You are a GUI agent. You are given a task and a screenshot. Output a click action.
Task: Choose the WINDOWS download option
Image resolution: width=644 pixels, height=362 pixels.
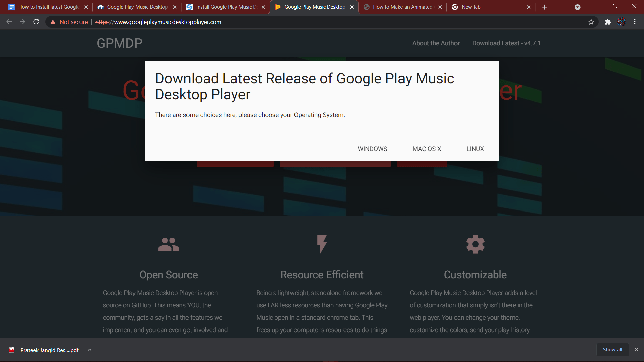click(372, 149)
